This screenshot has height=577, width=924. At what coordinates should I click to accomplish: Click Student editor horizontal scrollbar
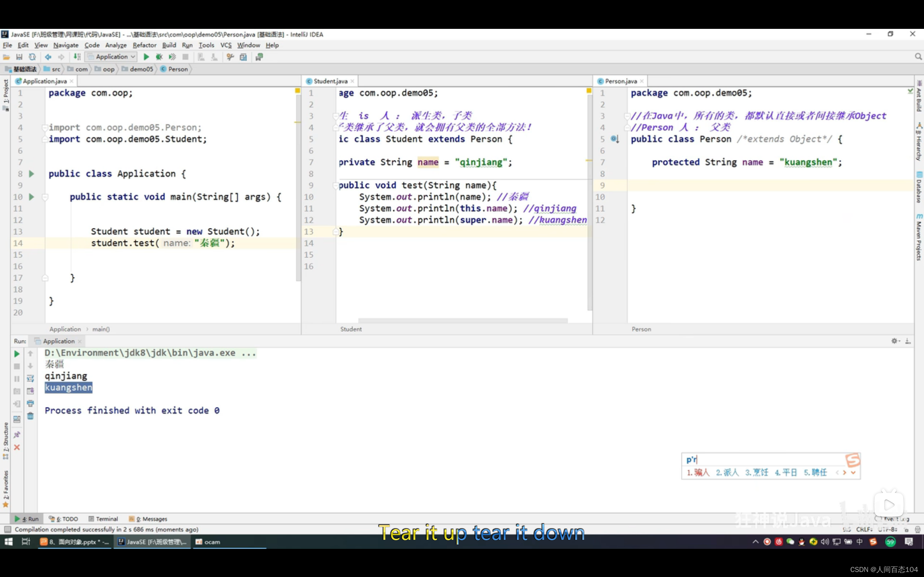(x=463, y=320)
